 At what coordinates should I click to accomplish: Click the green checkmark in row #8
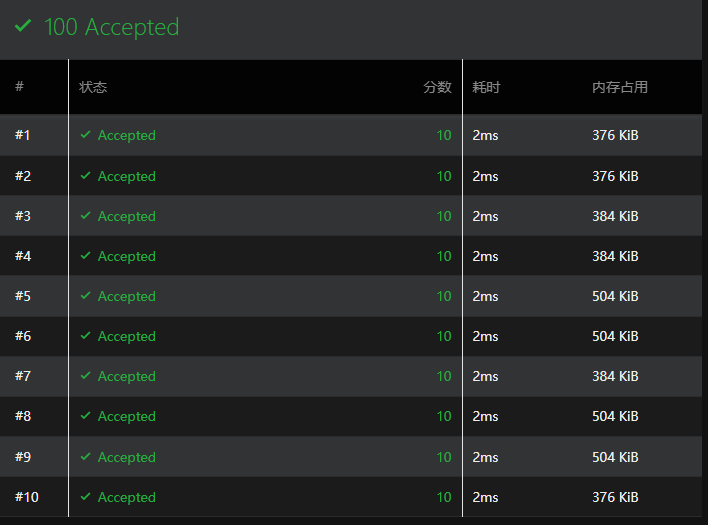pyautogui.click(x=85, y=415)
